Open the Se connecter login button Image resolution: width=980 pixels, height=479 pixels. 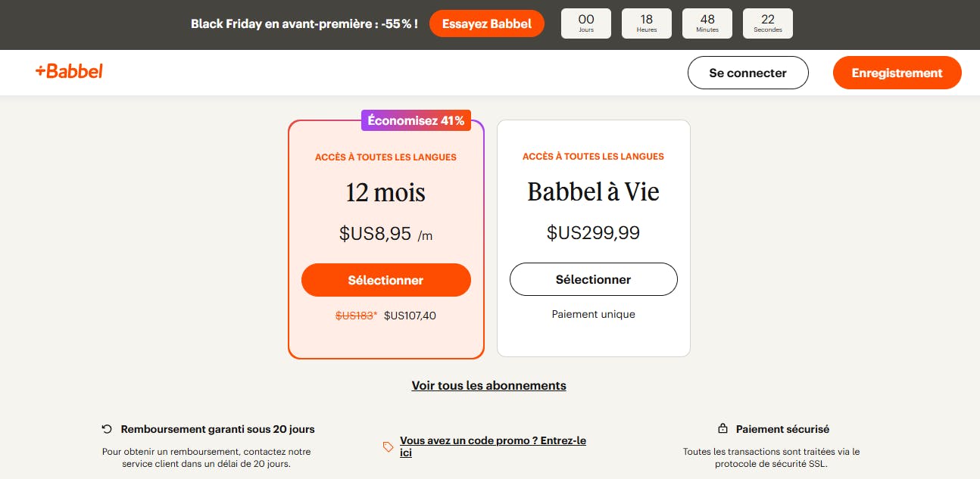click(x=747, y=73)
